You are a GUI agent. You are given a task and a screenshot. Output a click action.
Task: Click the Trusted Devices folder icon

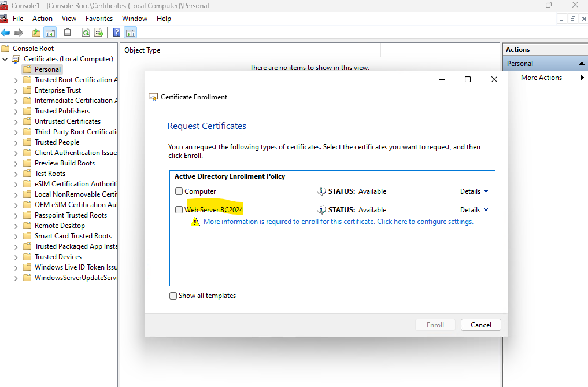click(x=27, y=257)
